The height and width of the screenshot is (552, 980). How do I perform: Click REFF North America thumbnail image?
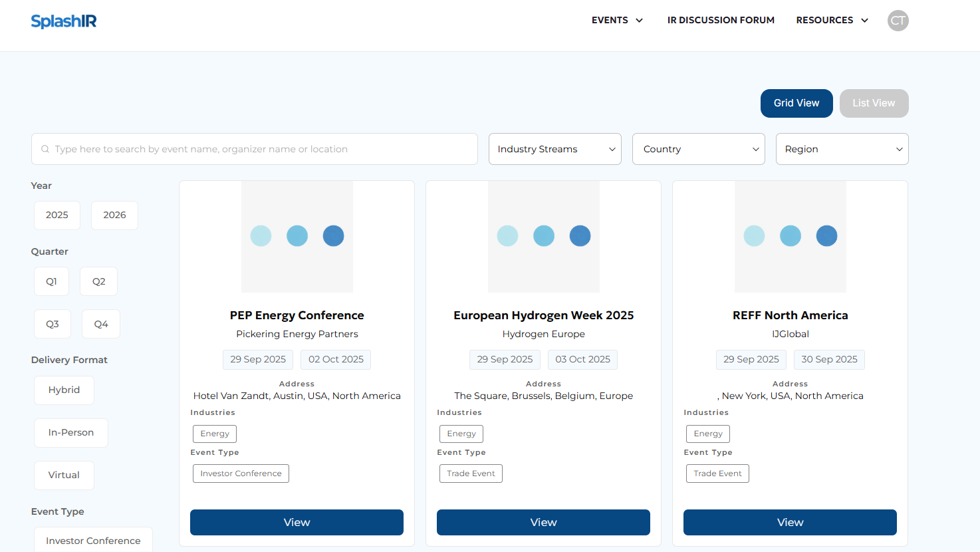[791, 237]
